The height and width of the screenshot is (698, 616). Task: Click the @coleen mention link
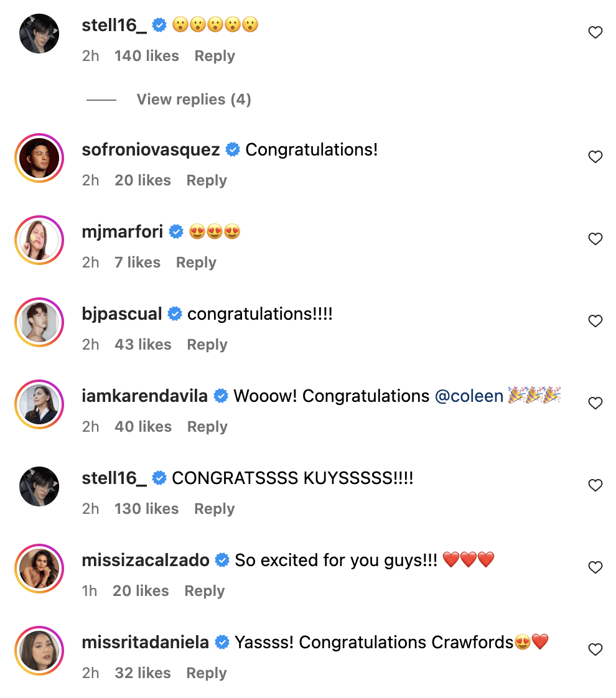point(469,396)
